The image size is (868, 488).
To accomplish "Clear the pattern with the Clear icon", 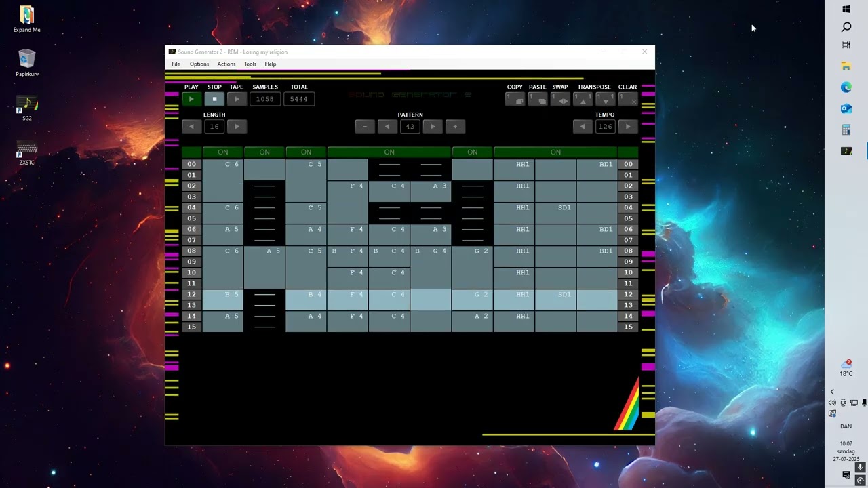I will point(628,99).
